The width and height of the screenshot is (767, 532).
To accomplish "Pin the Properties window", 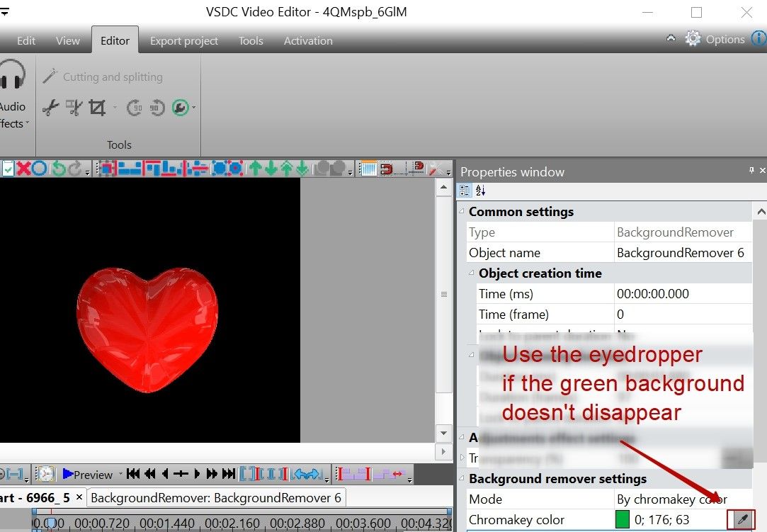I will (751, 170).
